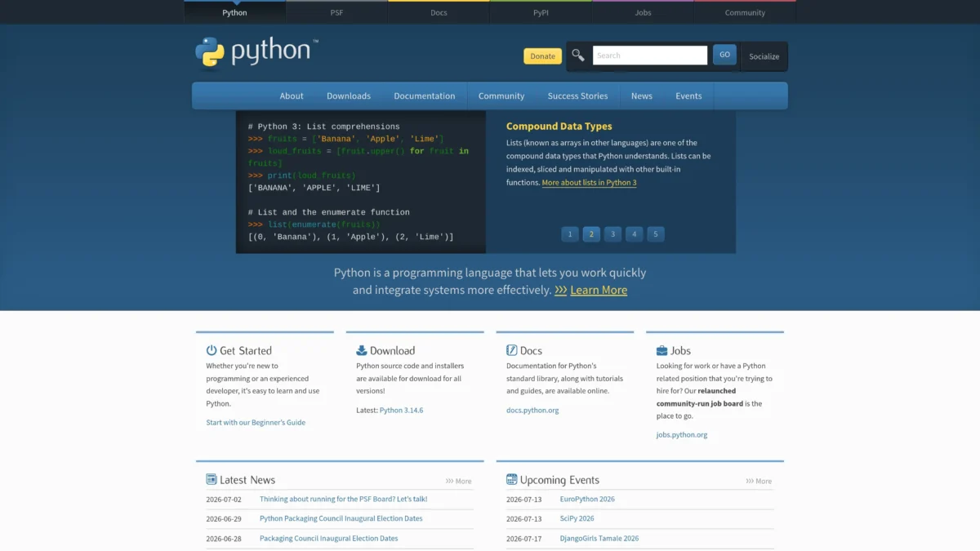The width and height of the screenshot is (980, 551).
Task: Click the 2026-07-02 news date
Action: [224, 499]
